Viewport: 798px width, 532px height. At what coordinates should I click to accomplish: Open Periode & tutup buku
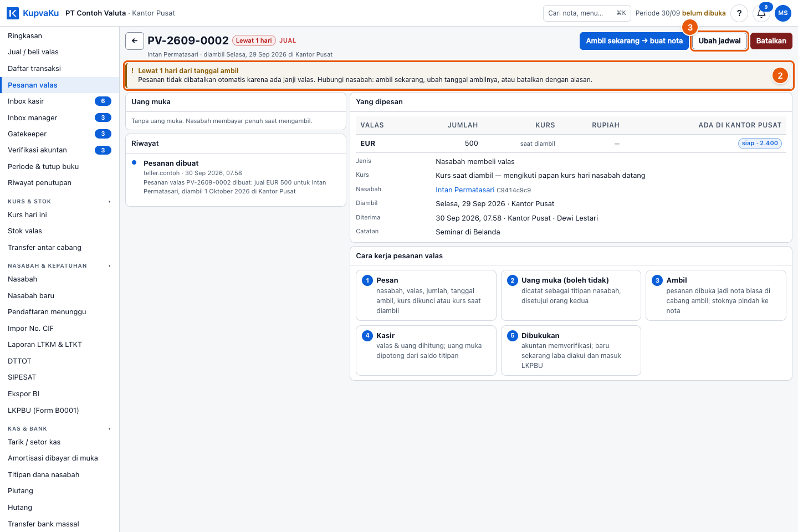59,167
